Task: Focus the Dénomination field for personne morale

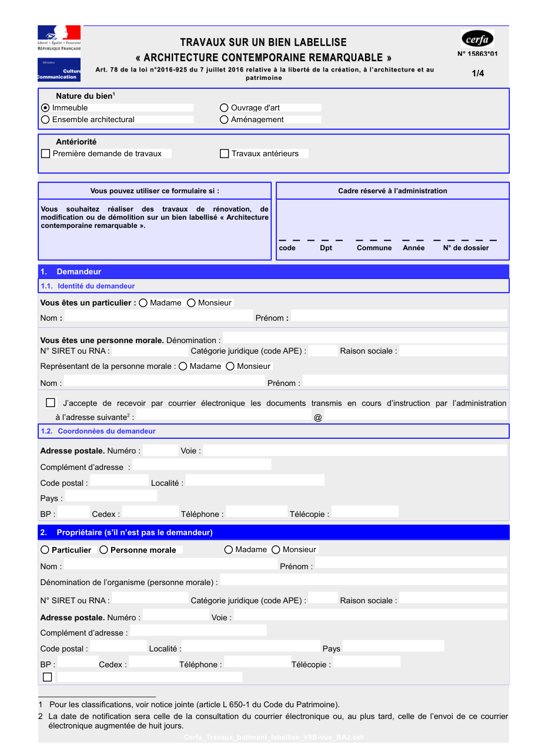Action: tap(365, 338)
